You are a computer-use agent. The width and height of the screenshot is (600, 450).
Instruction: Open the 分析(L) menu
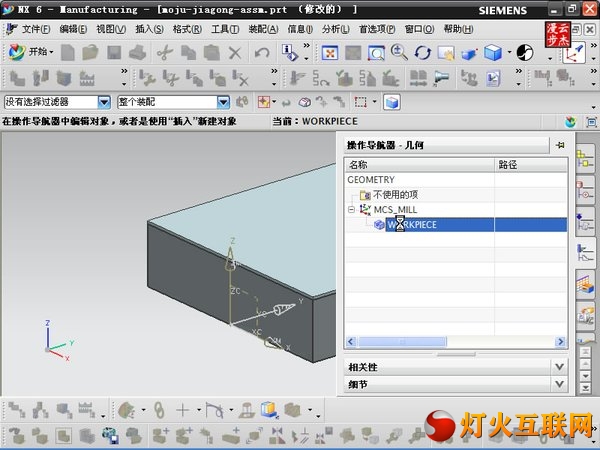336,29
